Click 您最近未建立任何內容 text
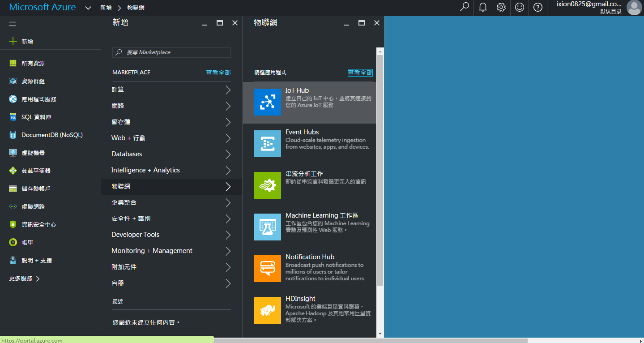 tap(146, 322)
